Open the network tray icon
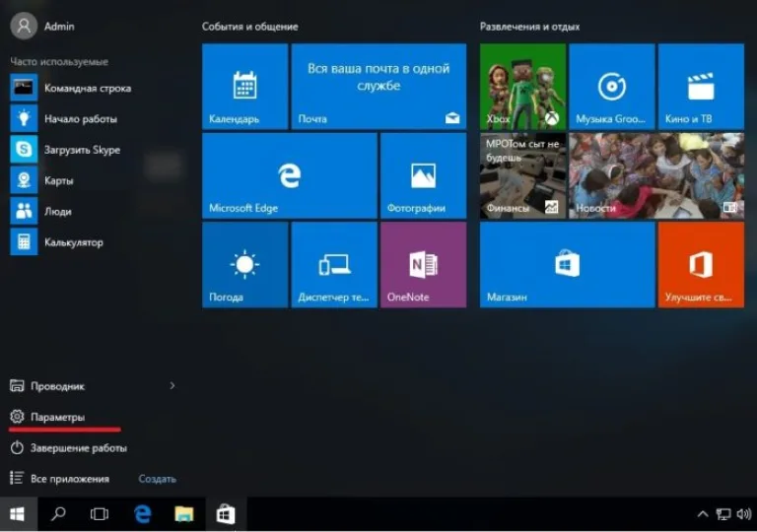 723,514
